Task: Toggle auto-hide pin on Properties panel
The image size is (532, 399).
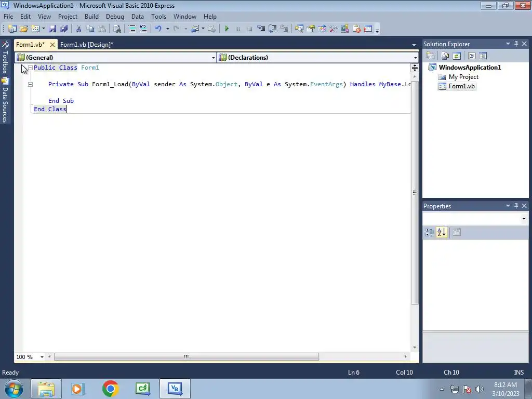Action: pyautogui.click(x=516, y=206)
